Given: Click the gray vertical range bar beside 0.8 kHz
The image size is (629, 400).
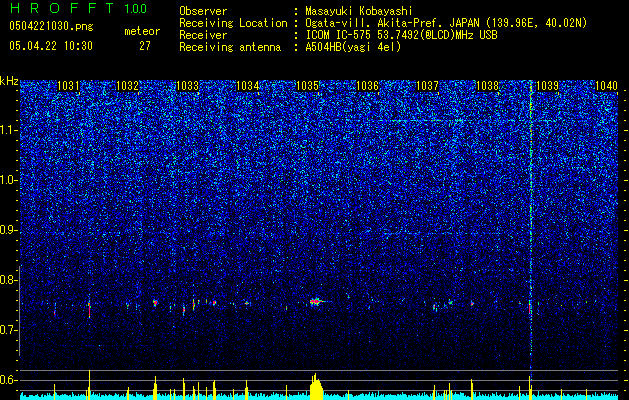Looking at the screenshot, I should point(20,311).
